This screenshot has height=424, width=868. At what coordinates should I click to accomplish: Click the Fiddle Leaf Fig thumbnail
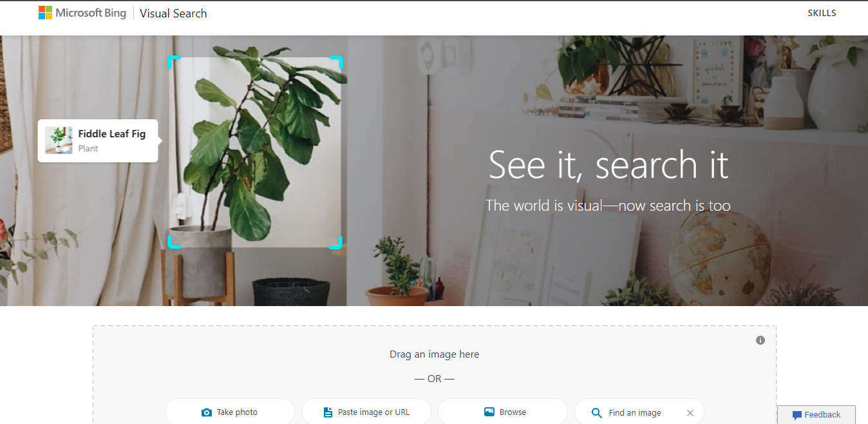pyautogui.click(x=59, y=140)
